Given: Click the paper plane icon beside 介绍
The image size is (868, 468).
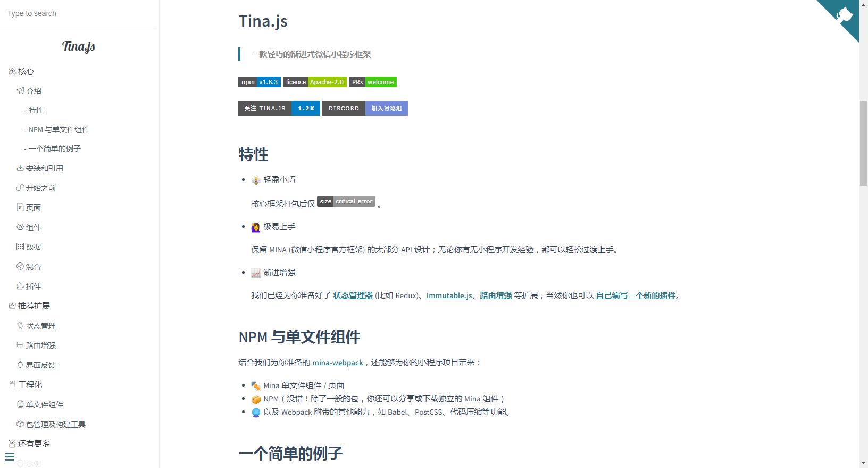Looking at the screenshot, I should tap(20, 91).
